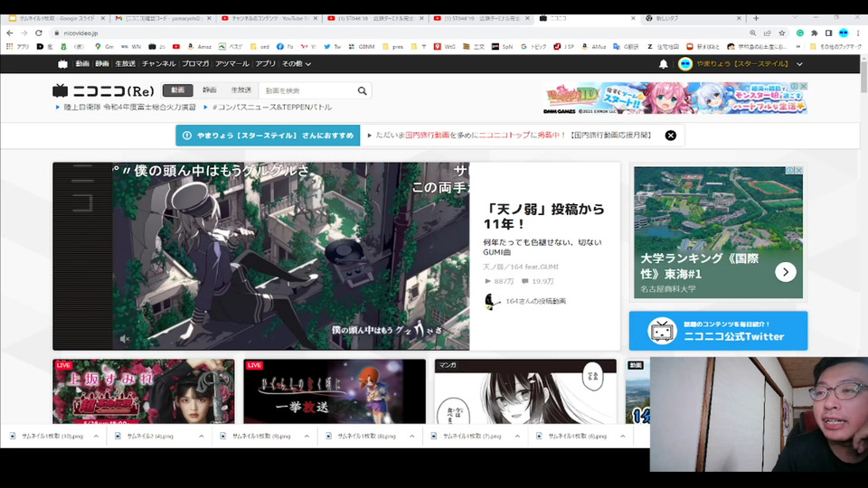Open the 164さんの投稿動画 link
This screenshot has height=488, width=868.
[x=535, y=302]
